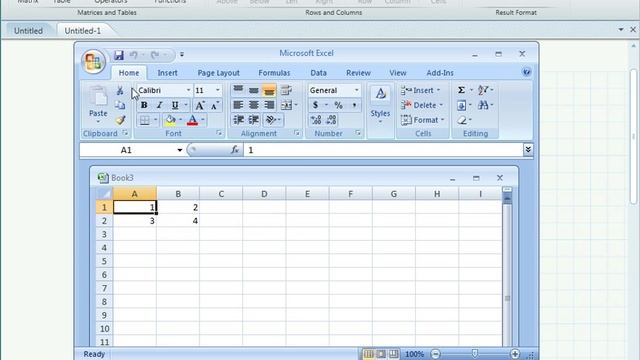Align cell content to middle
Image resolution: width=640 pixels, height=360 pixels.
(253, 90)
